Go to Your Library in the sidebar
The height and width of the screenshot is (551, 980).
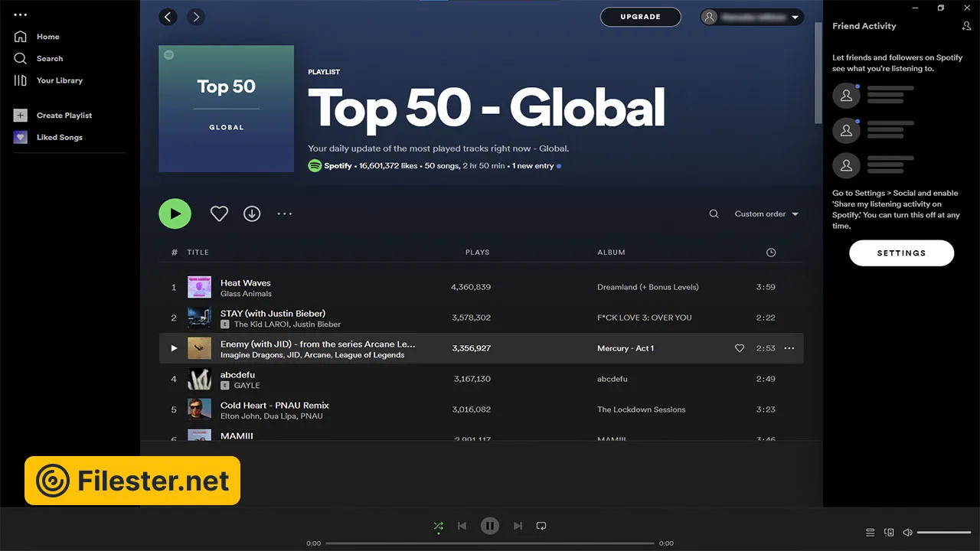[x=59, y=80]
